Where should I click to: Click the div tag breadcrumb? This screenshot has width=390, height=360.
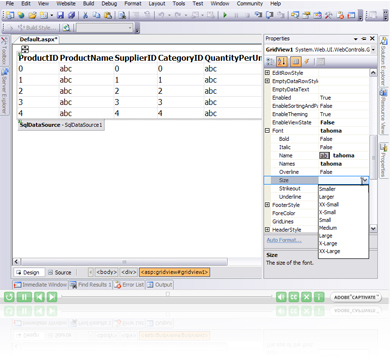point(128,272)
